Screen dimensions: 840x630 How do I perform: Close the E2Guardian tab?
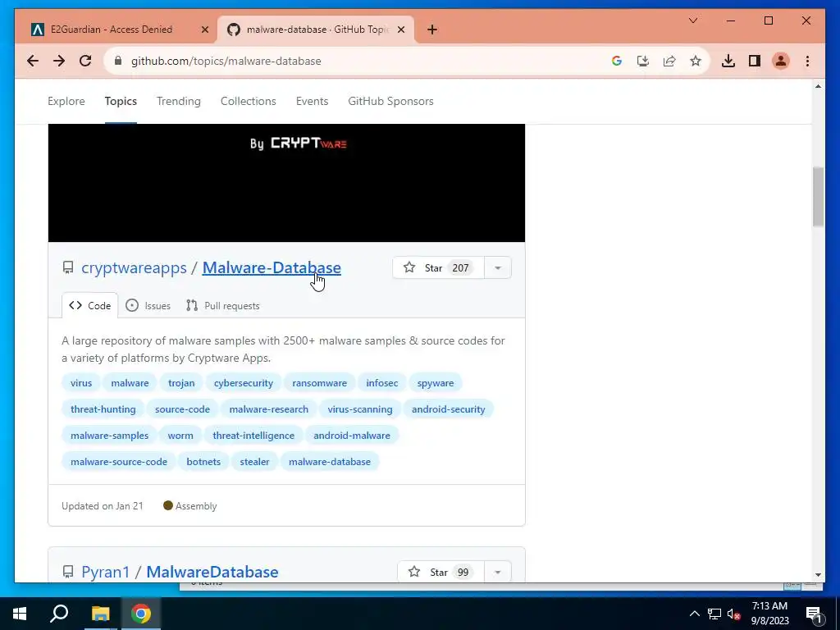pos(204,30)
